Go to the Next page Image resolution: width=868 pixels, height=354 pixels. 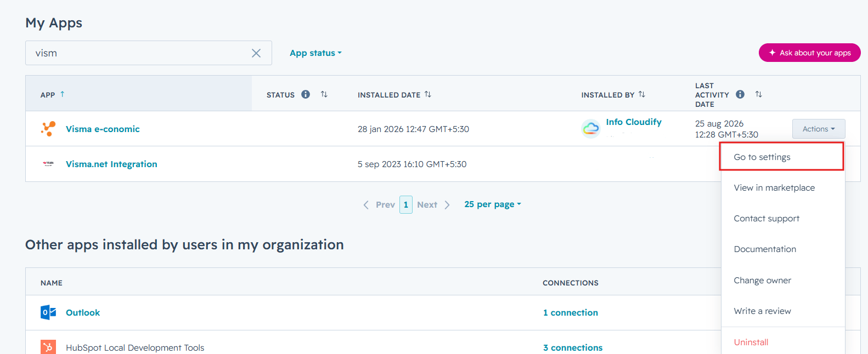point(433,204)
